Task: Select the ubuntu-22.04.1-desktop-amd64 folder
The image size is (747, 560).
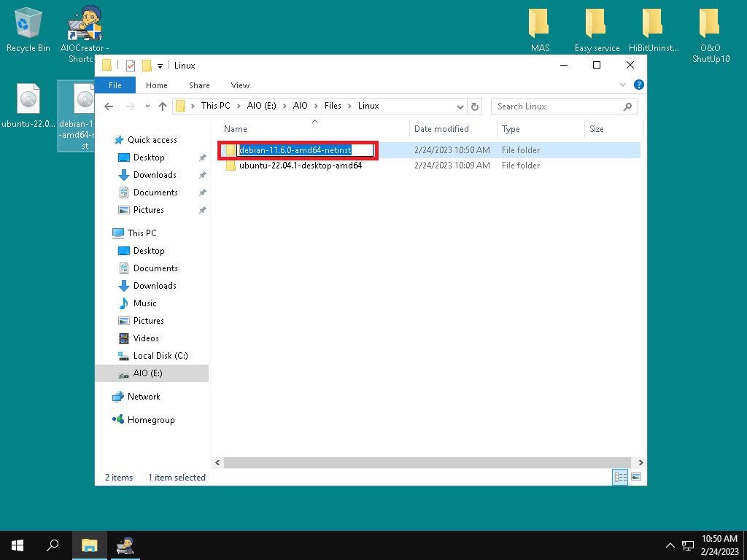Action: 300,166
